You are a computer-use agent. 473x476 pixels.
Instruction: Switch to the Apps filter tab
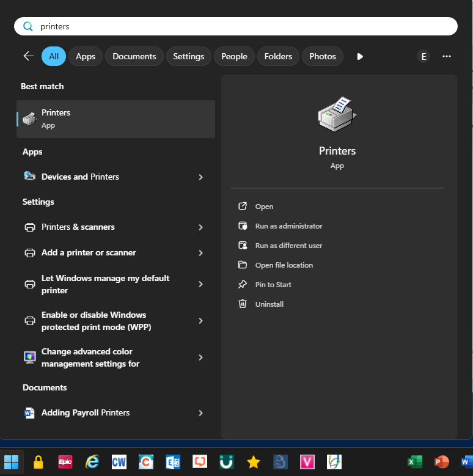tap(86, 56)
